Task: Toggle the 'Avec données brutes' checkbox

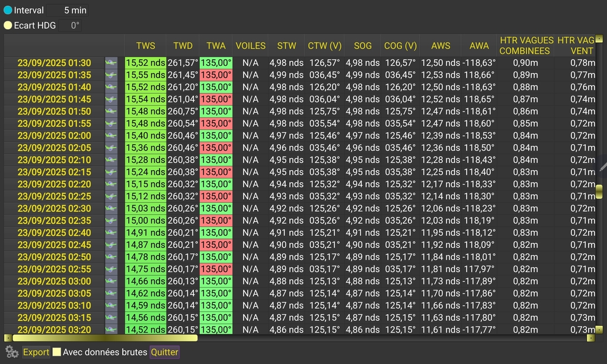Action: 57,352
